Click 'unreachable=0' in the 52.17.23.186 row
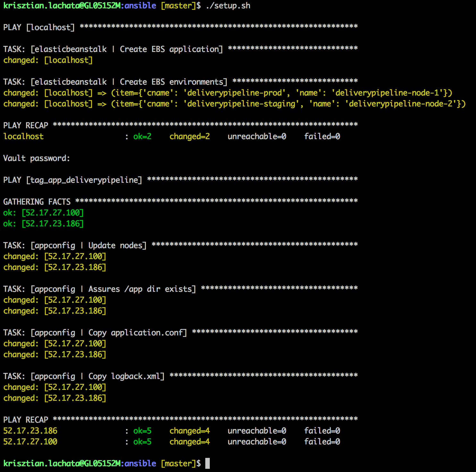Screen dimensions: 476x472 [257, 431]
